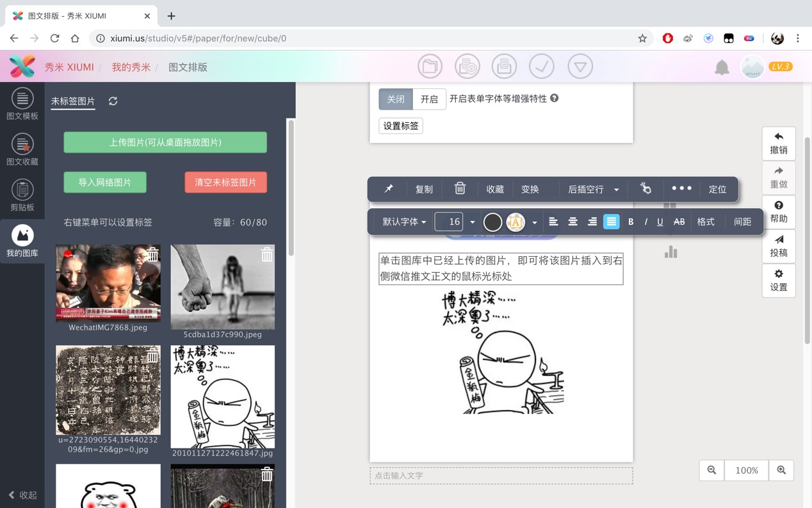The width and height of the screenshot is (812, 508).
Task: Click the refresh icon beside 未标签图片
Action: coord(113,101)
